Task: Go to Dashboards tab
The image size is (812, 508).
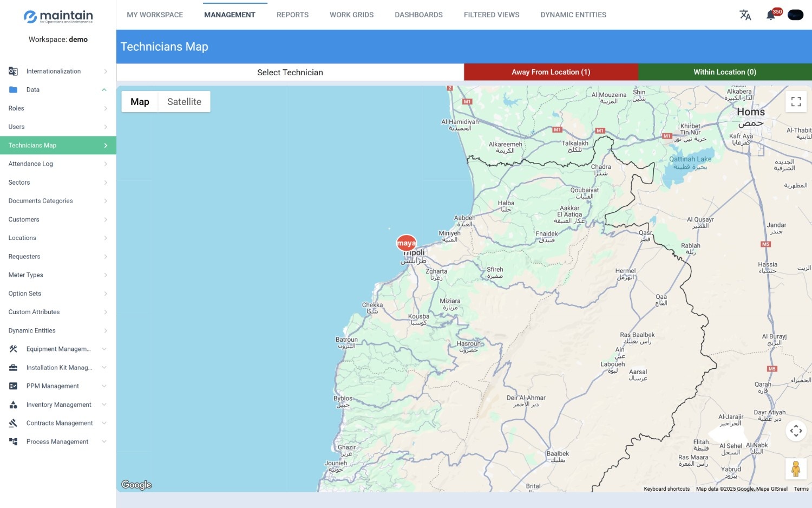Action: (x=418, y=15)
